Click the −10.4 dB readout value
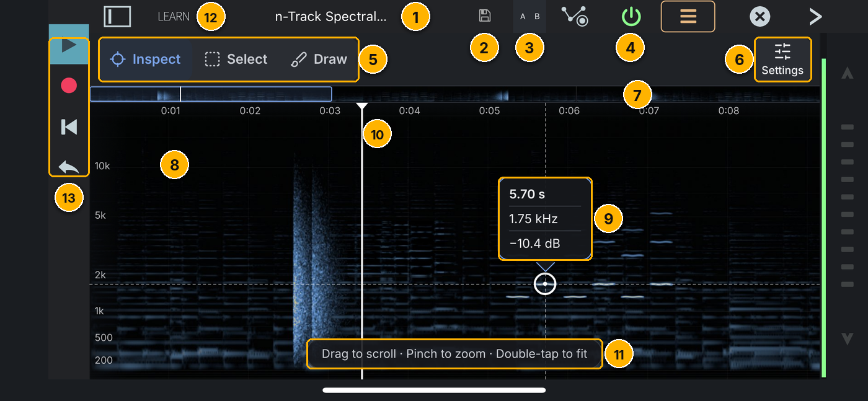Screen dimensions: 868x401 [534, 244]
